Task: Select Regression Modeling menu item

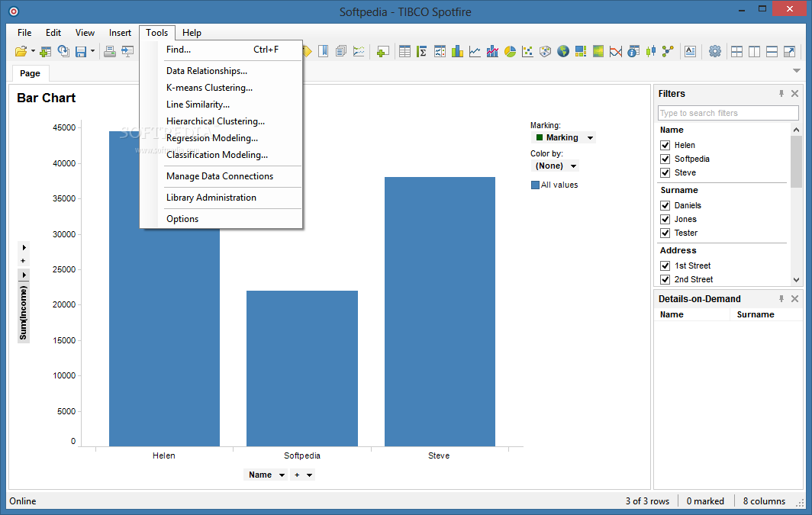Action: tap(212, 138)
